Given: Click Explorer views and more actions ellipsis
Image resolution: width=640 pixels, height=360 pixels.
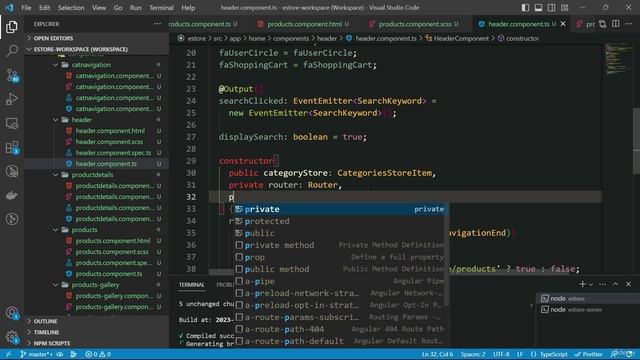Looking at the screenshot, I should click(158, 24).
